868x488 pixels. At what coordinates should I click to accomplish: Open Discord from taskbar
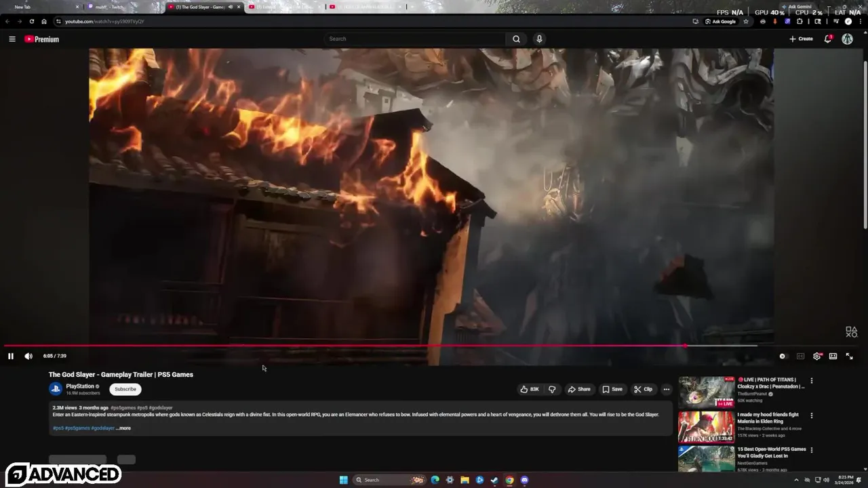pos(524,480)
